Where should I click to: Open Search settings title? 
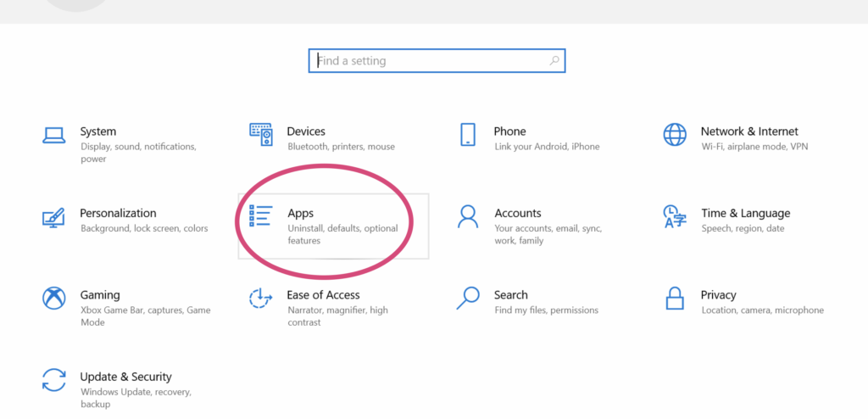point(511,295)
